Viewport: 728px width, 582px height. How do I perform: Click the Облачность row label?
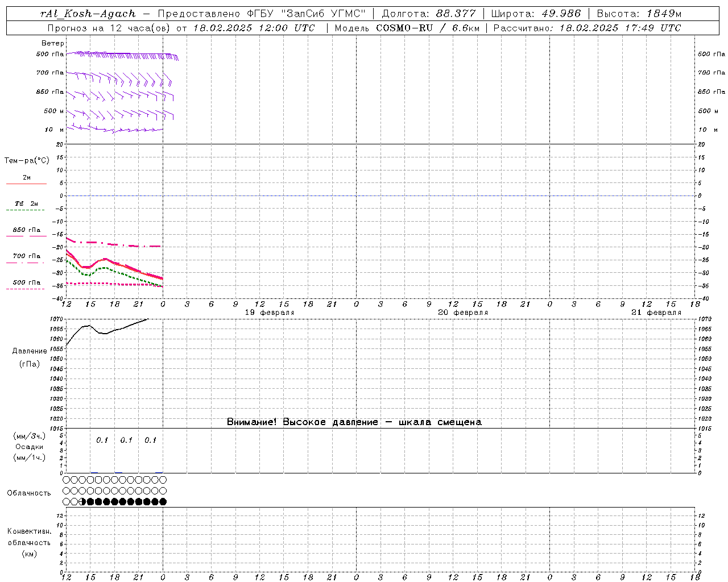pos(29,493)
